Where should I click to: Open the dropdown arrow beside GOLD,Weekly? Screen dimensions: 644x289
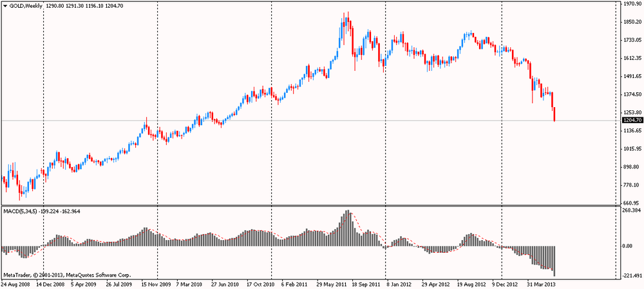(5, 5)
